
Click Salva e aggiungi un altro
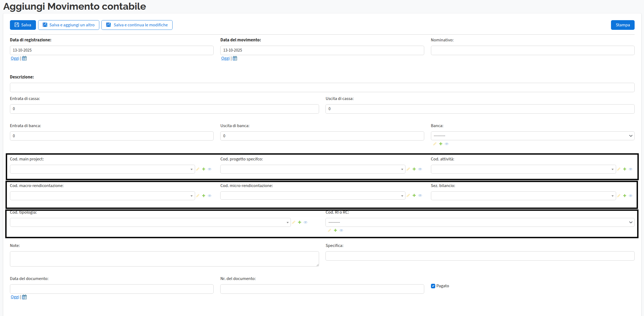[69, 25]
